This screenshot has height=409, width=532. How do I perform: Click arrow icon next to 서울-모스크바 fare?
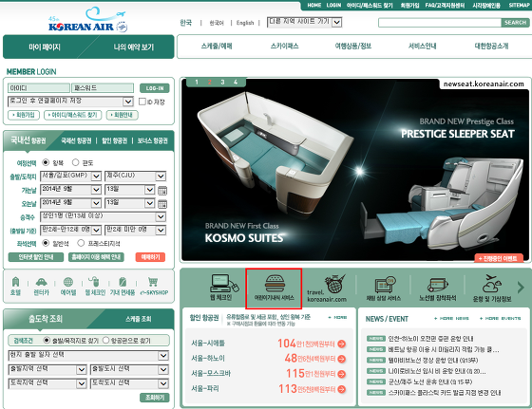coord(342,374)
